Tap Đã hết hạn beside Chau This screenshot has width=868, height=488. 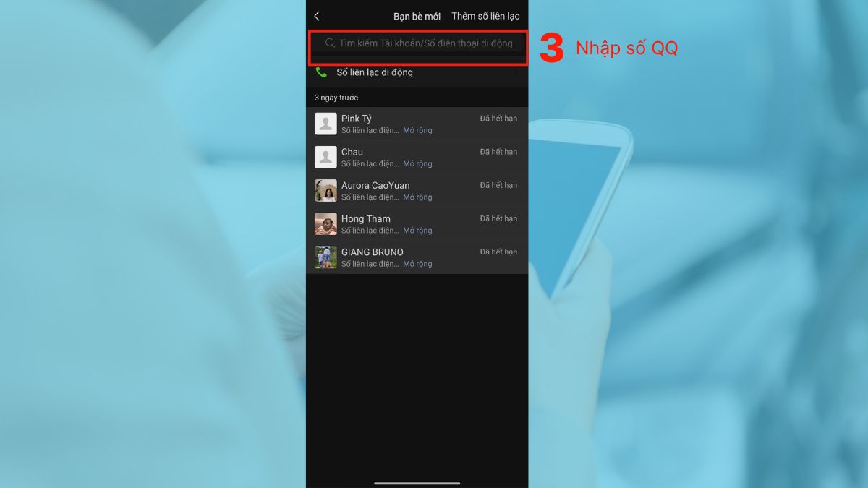498,152
